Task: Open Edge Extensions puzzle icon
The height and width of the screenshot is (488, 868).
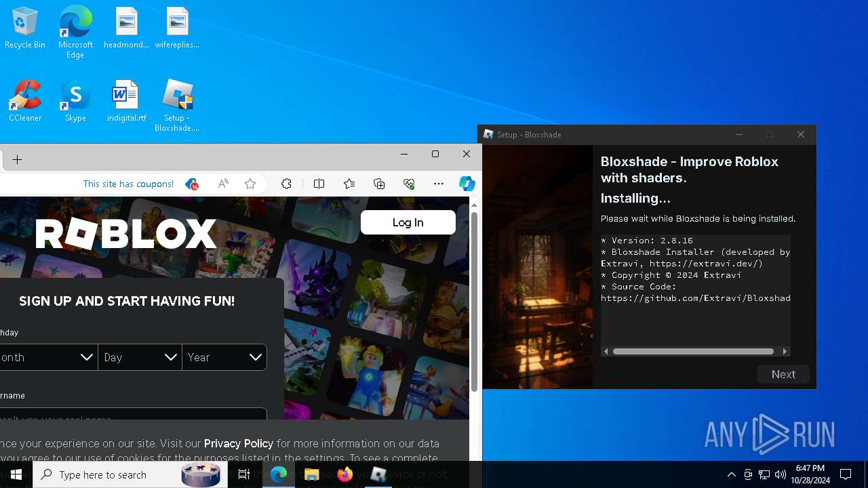Action: point(286,184)
